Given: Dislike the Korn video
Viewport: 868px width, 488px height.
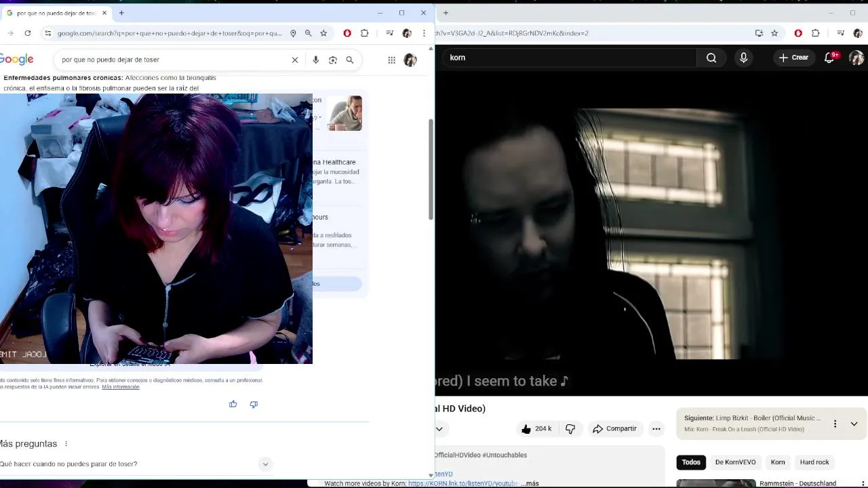Looking at the screenshot, I should 570,428.
